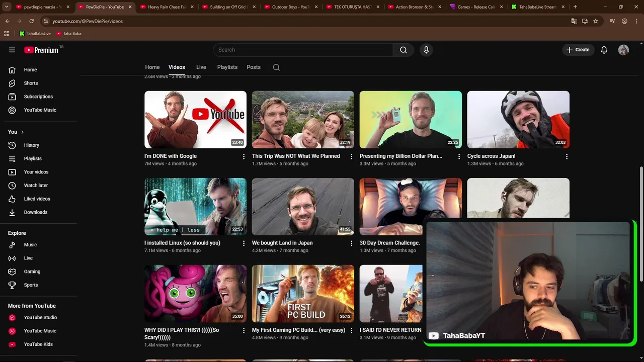The image size is (644, 362).
Task: Open the notifications bell
Action: pyautogui.click(x=604, y=50)
